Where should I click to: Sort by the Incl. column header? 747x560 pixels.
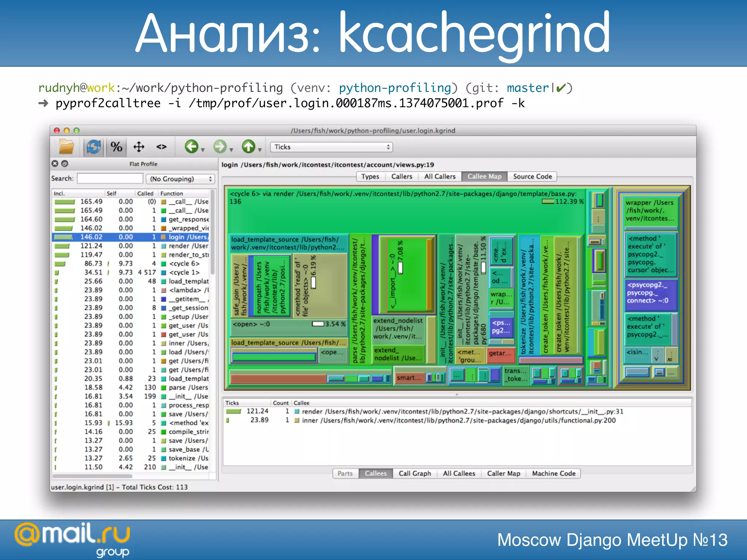coord(78,193)
